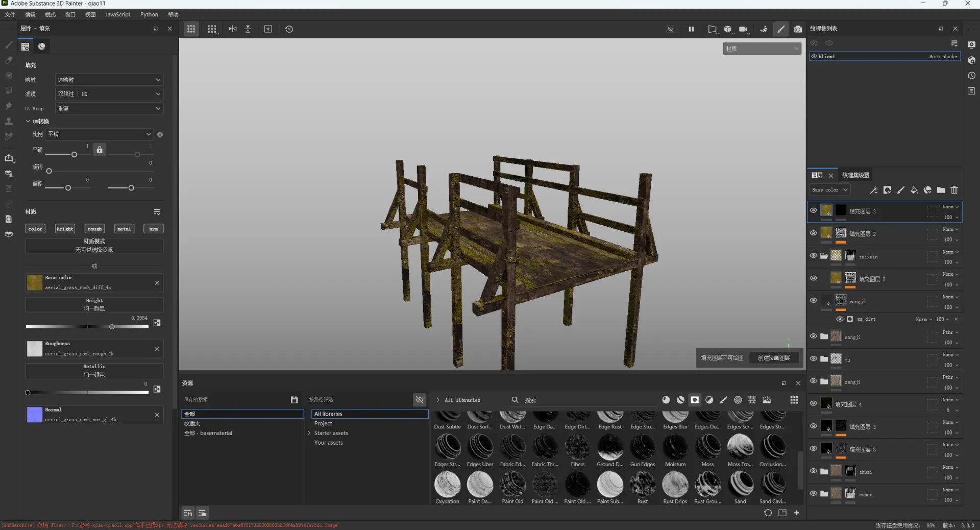980x530 pixels.
Task: Remove the Base color texture aerial_grass_rock_diff_4k
Action: coord(157,283)
